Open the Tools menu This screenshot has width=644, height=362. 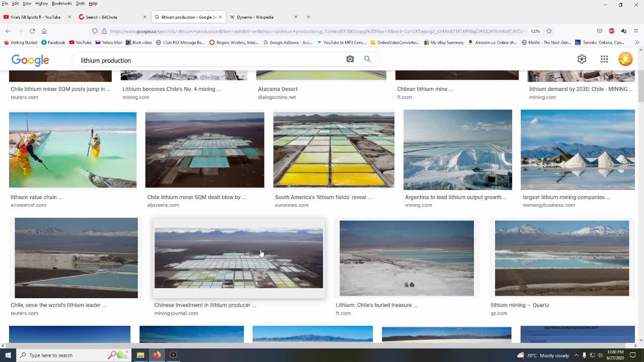pyautogui.click(x=80, y=4)
